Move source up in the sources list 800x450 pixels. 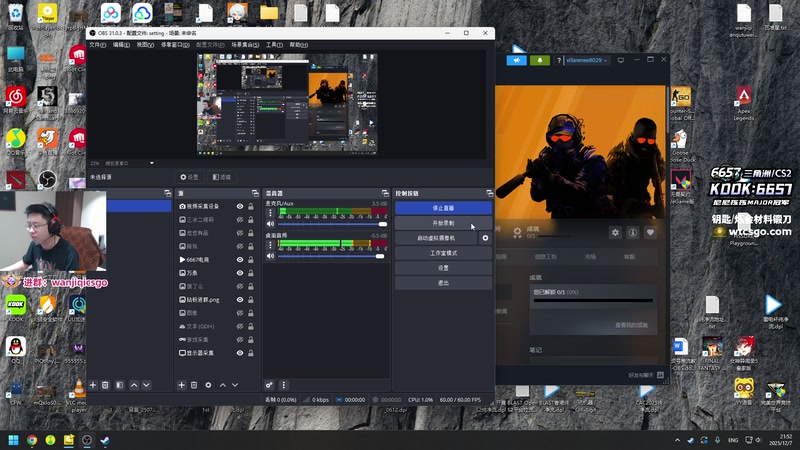tap(223, 385)
